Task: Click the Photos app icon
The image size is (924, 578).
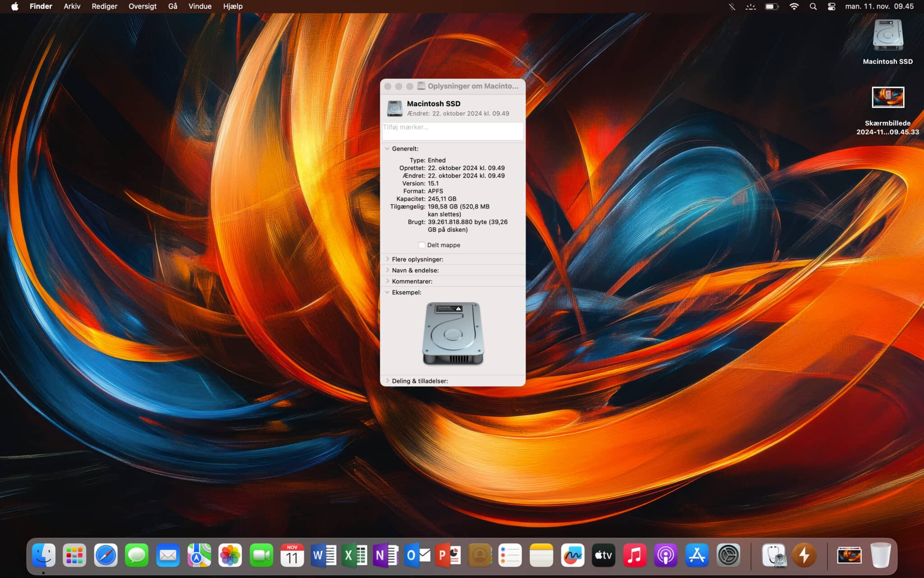Action: tap(230, 555)
